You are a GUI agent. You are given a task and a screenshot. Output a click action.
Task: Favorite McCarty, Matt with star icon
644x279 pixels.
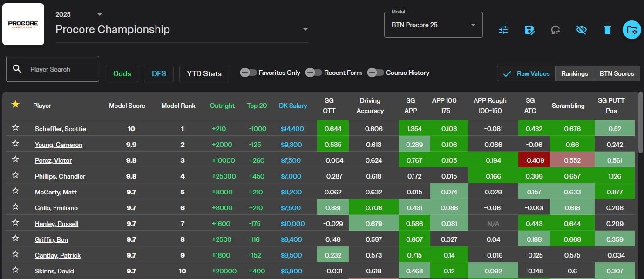15,191
